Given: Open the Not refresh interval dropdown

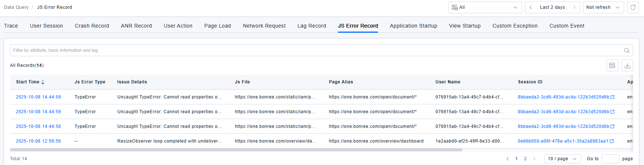Looking at the screenshot, I should pos(603,7).
